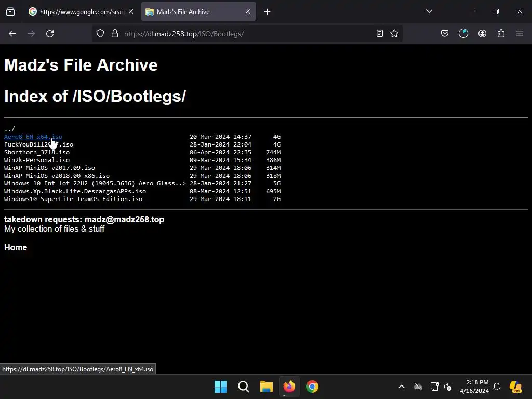The width and height of the screenshot is (532, 399).
Task: Download WinXP-MiniOS v2017.09.iso
Action: [x=49, y=168]
